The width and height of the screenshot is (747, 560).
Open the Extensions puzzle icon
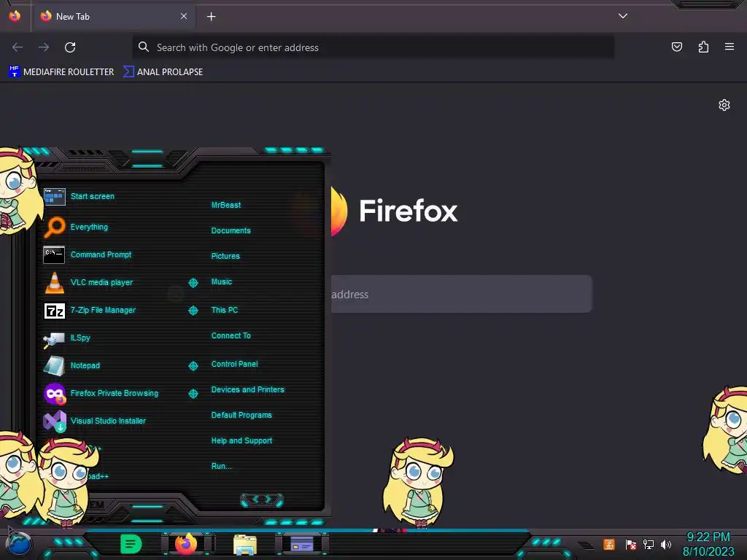point(703,47)
